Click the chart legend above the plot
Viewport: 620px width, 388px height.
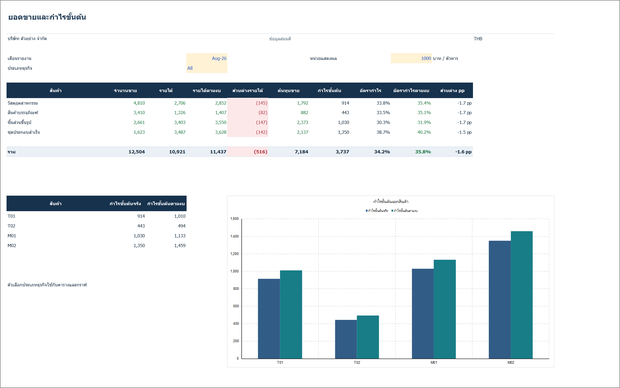pos(391,211)
